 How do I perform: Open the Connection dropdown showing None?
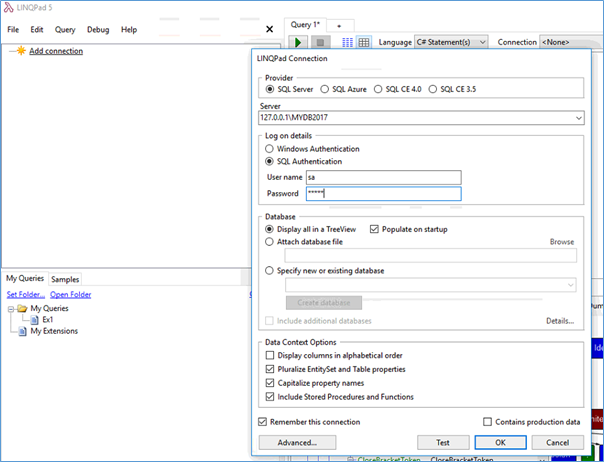[571, 42]
